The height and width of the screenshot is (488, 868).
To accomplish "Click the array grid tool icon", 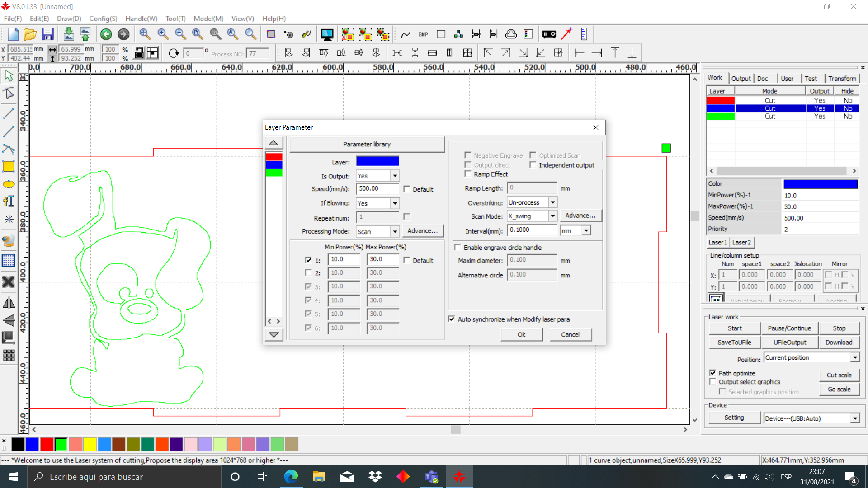I will [9, 356].
